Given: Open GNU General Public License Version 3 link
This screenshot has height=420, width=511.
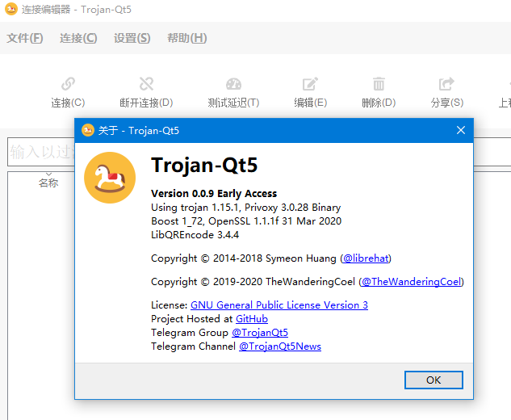Looking at the screenshot, I should click(279, 305).
